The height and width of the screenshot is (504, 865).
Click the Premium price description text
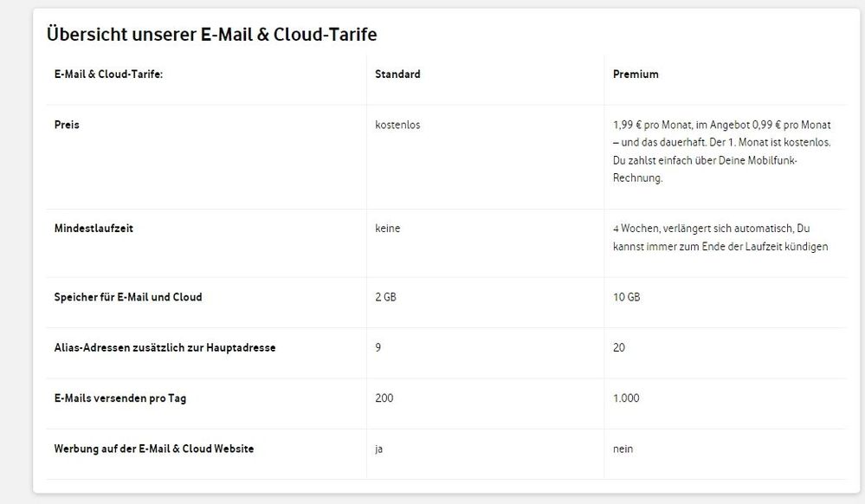coord(720,152)
